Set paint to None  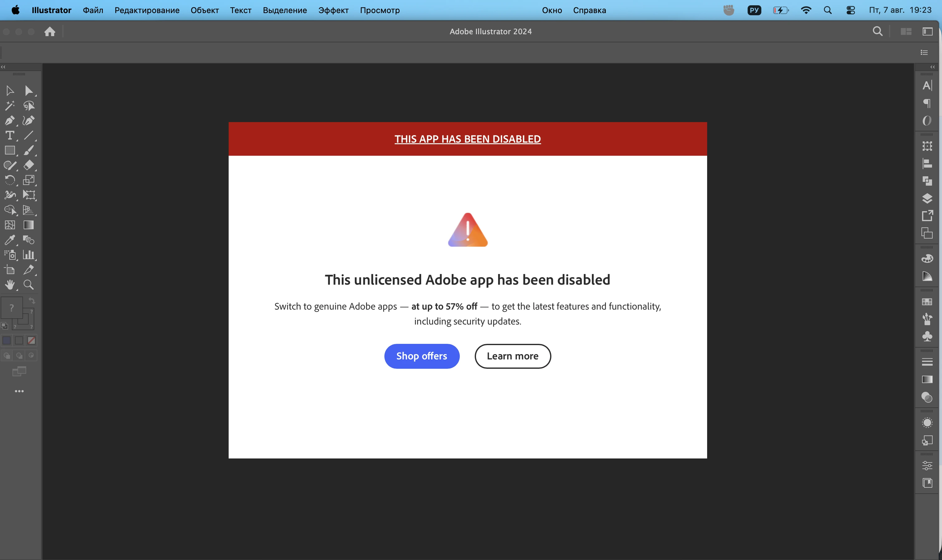pos(31,340)
